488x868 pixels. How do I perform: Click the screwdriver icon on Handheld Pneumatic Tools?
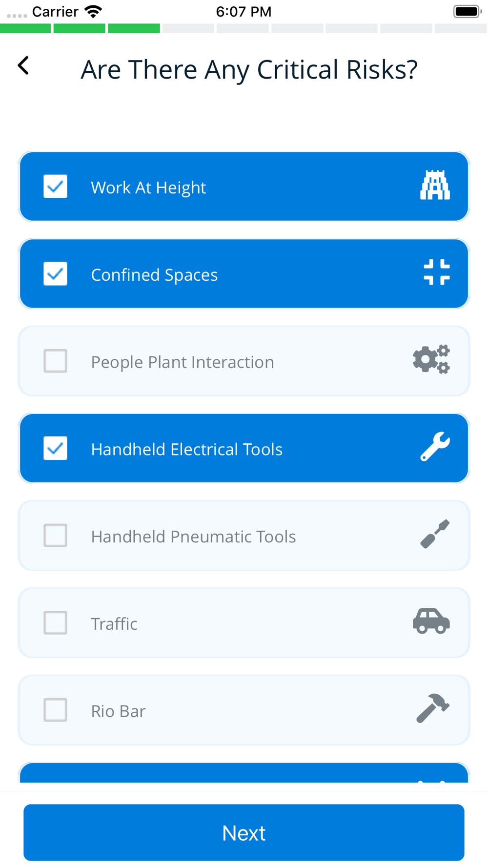tap(435, 534)
